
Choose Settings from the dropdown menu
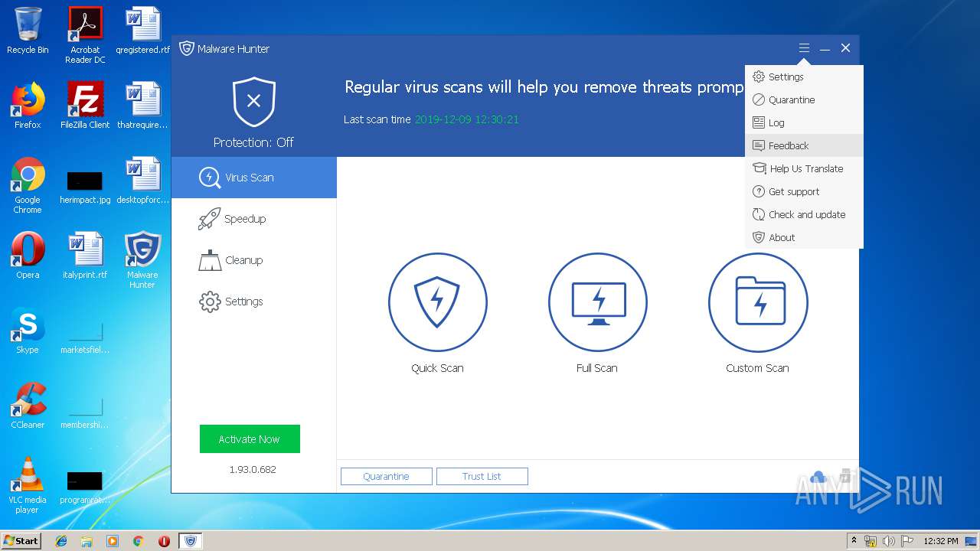pos(804,77)
